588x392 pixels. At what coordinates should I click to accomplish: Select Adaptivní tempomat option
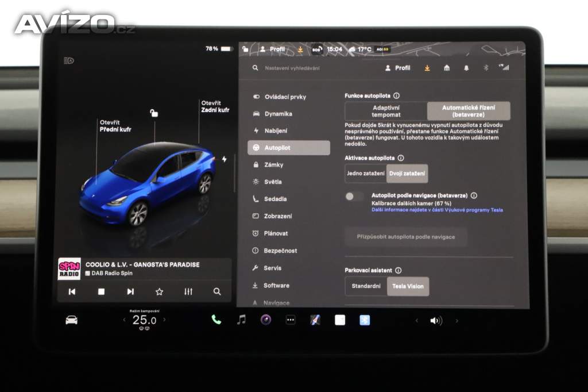point(386,111)
